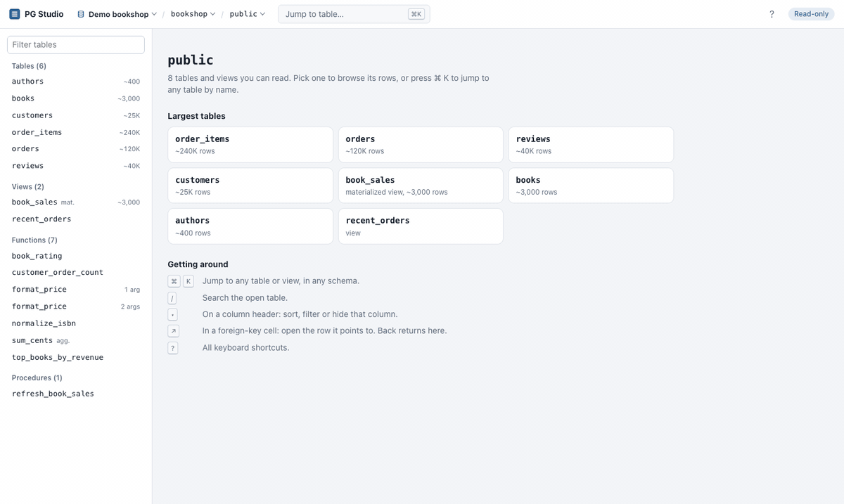The width and height of the screenshot is (844, 504).
Task: Open the public schema dropdown
Action: coord(248,14)
